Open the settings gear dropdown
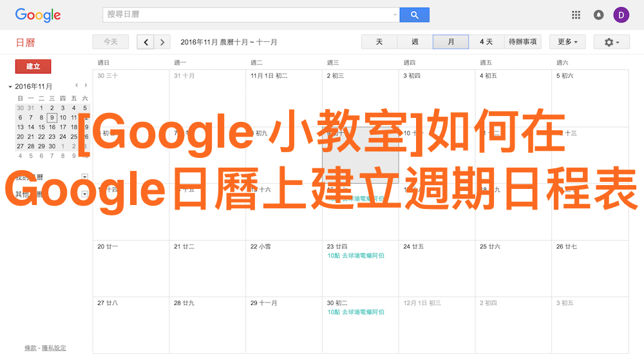The image size is (644, 354). 611,42
